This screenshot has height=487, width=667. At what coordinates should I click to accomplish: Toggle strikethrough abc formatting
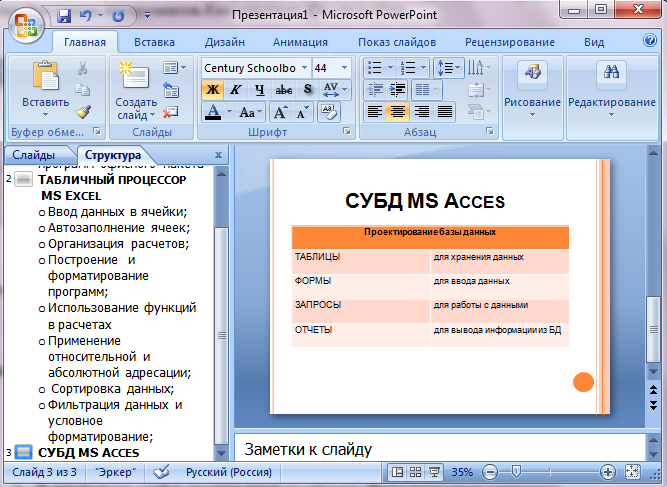click(x=283, y=90)
